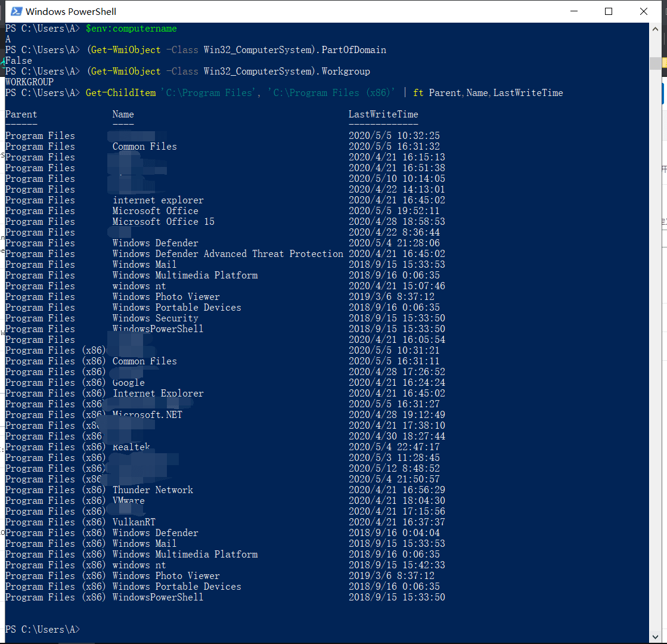
Task: Click timestamp 2020/4/22 8:36:44
Action: click(395, 232)
